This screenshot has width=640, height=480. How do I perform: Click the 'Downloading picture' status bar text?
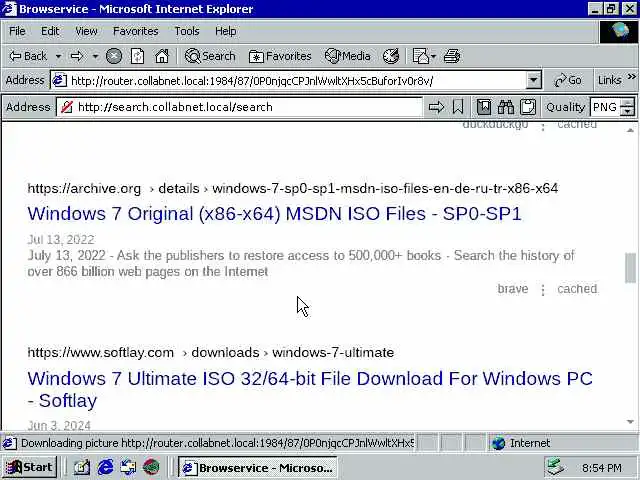point(217,443)
